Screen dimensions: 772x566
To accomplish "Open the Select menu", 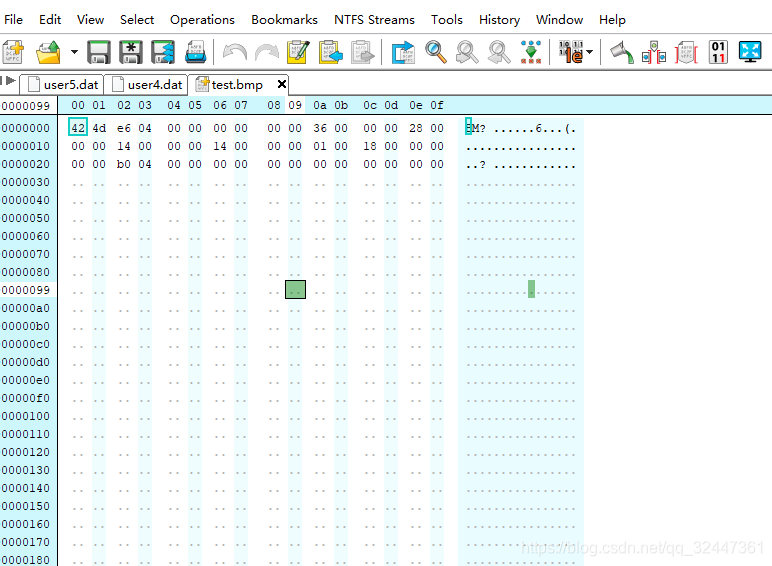I will pyautogui.click(x=137, y=20).
